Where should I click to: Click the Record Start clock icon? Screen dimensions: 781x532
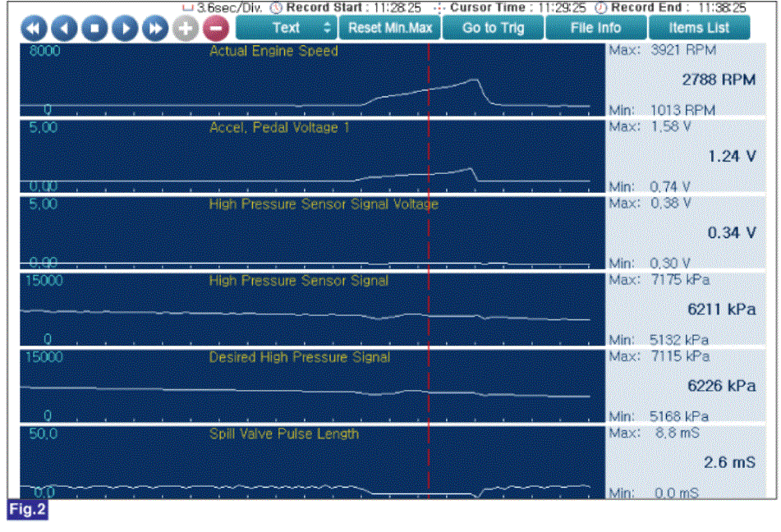[x=276, y=8]
